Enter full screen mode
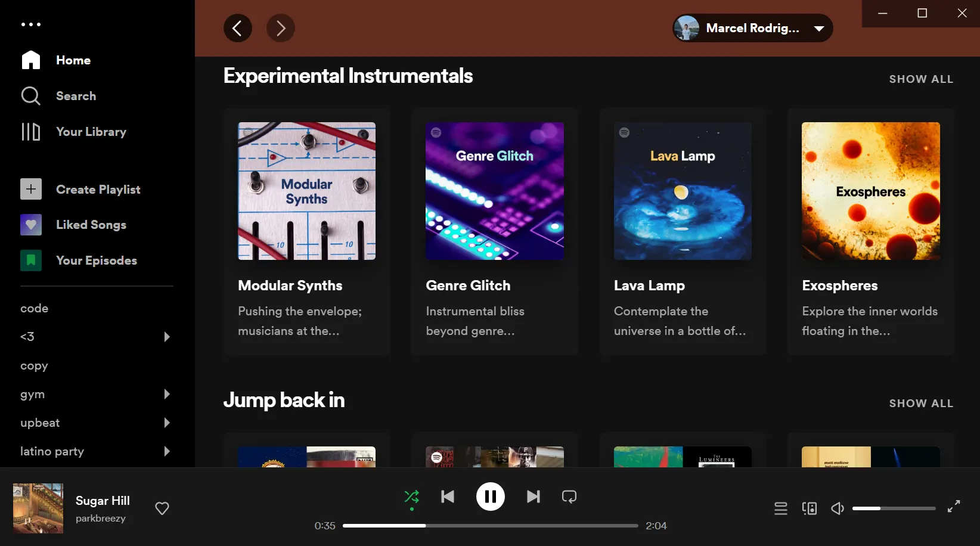Image resolution: width=980 pixels, height=546 pixels. (954, 506)
